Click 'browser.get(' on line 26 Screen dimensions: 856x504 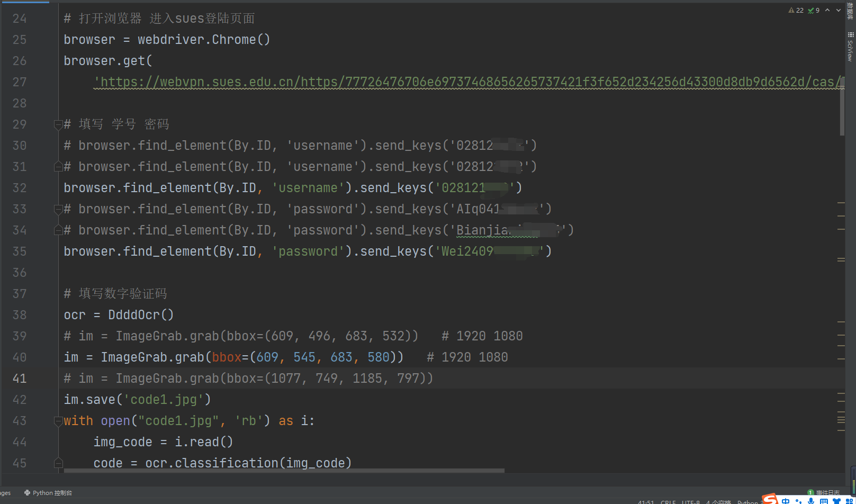coord(108,61)
